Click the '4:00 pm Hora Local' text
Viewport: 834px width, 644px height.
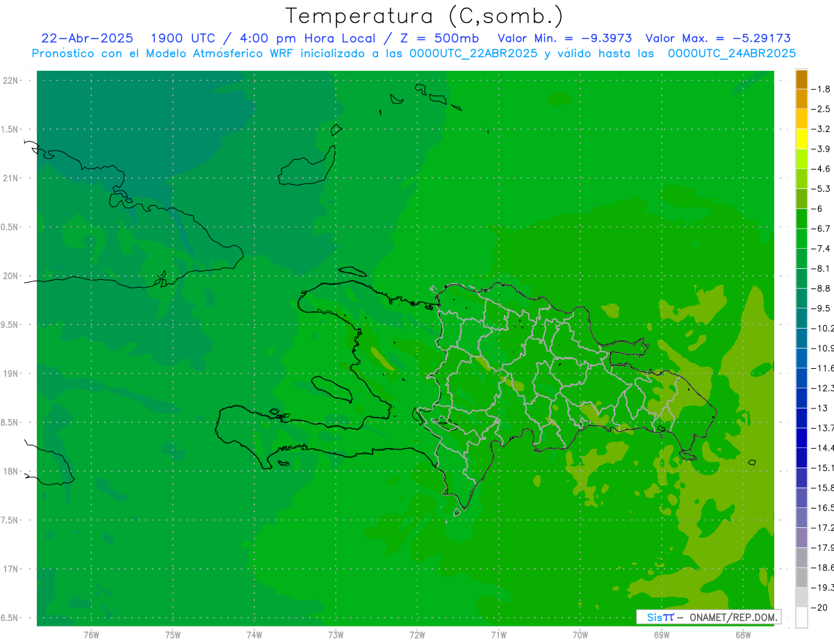pyautogui.click(x=306, y=38)
